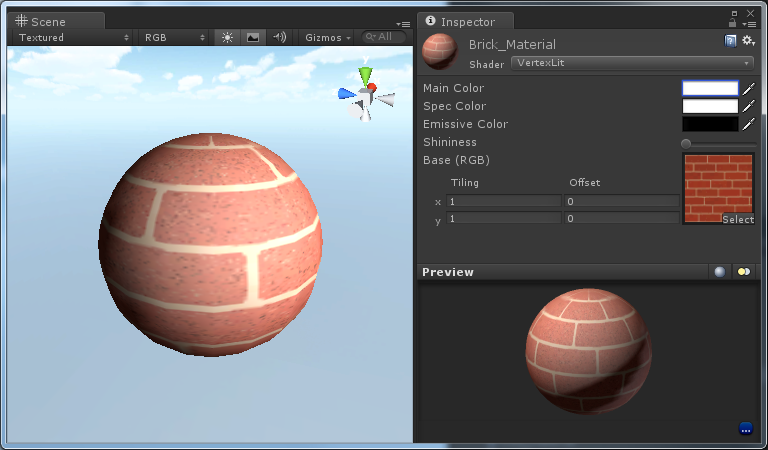This screenshot has width=768, height=450.
Task: Toggle the Inspector lock icon
Action: pos(732,23)
